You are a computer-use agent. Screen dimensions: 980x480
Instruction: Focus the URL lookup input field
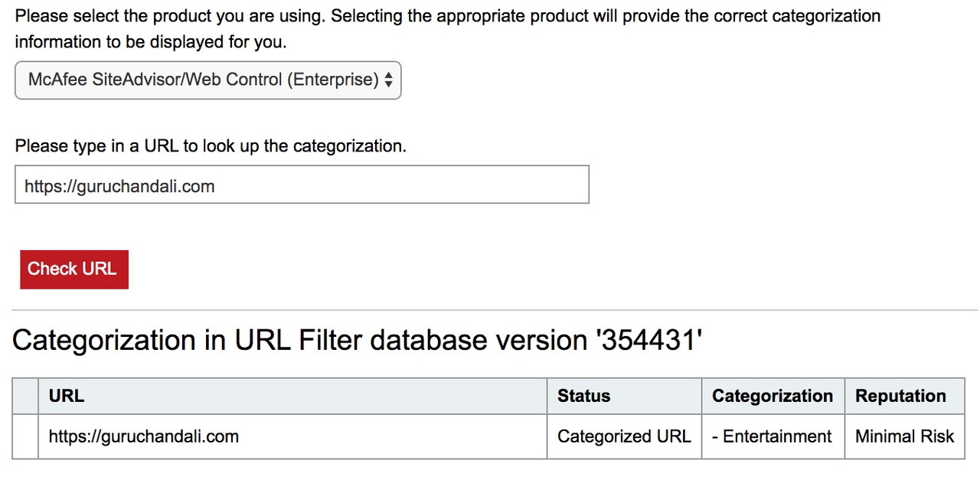[x=302, y=184]
